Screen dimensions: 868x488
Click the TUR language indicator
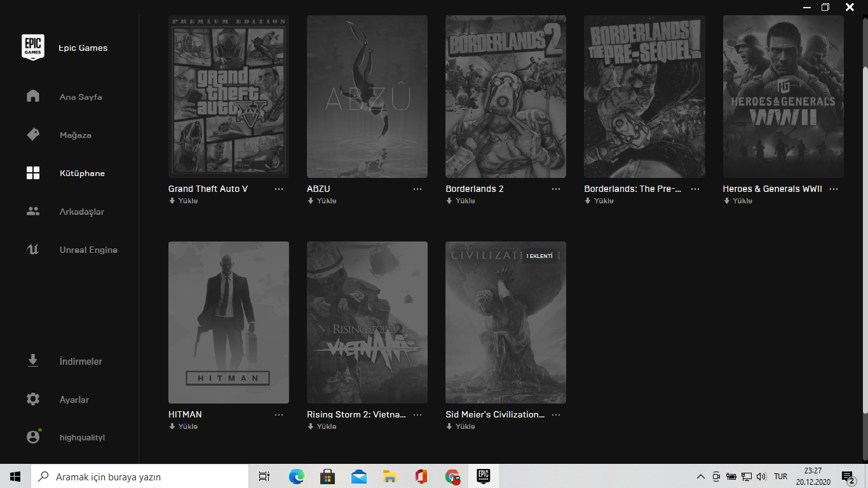pos(781,477)
